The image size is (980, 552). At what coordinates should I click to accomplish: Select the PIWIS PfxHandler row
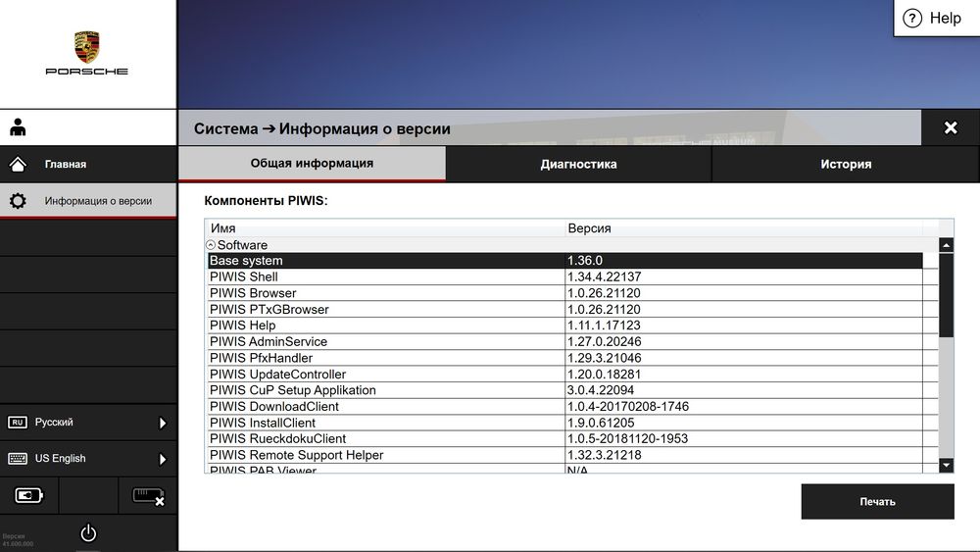pos(565,358)
